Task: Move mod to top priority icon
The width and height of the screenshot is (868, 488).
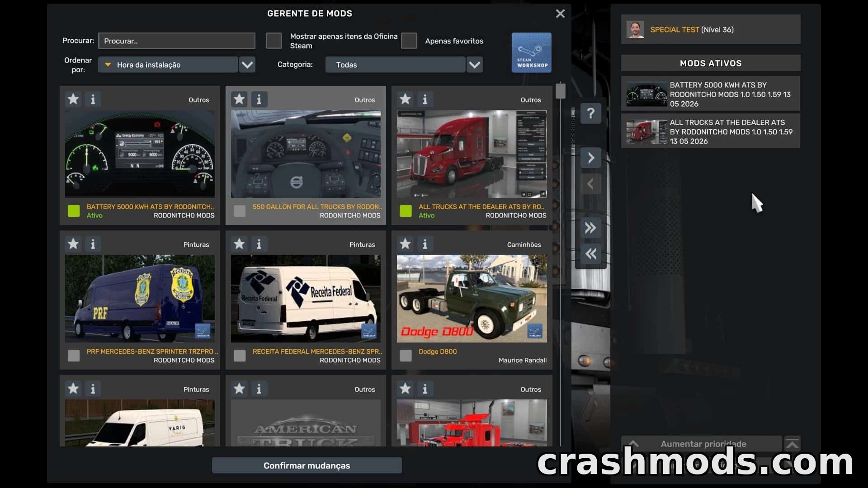Action: [792, 444]
